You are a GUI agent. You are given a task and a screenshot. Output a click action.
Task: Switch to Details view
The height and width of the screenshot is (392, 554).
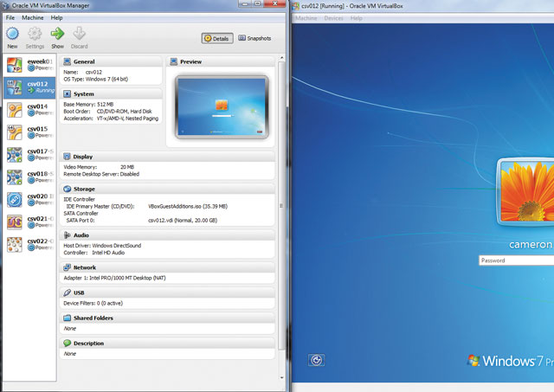217,38
